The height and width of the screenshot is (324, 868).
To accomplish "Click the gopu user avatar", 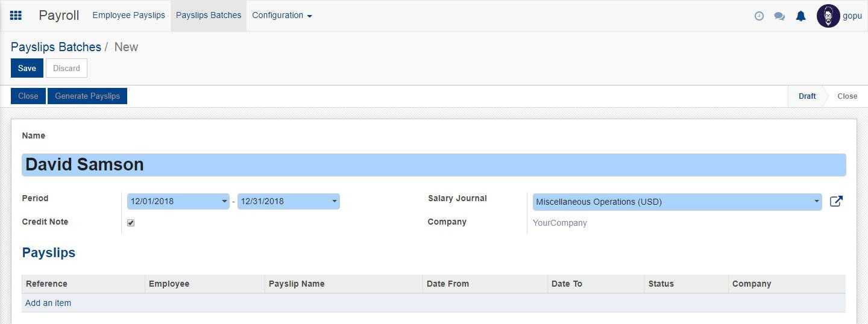I will coord(828,16).
